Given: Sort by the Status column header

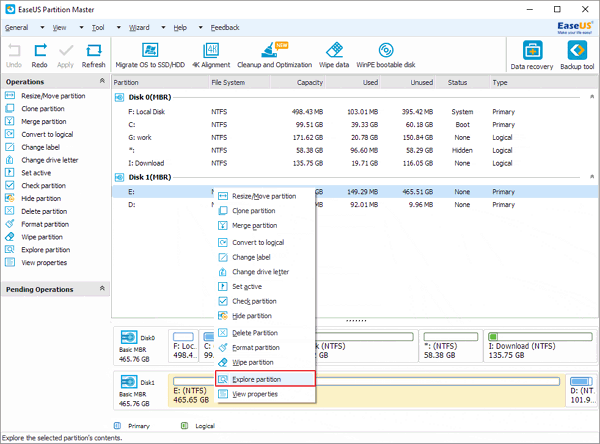Looking at the screenshot, I should tap(463, 82).
